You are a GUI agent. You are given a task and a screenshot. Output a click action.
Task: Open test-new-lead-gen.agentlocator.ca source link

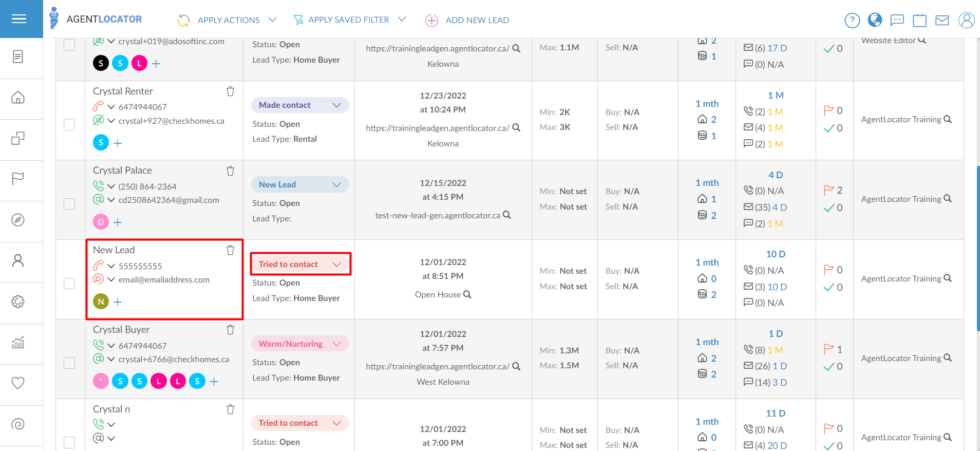point(438,216)
